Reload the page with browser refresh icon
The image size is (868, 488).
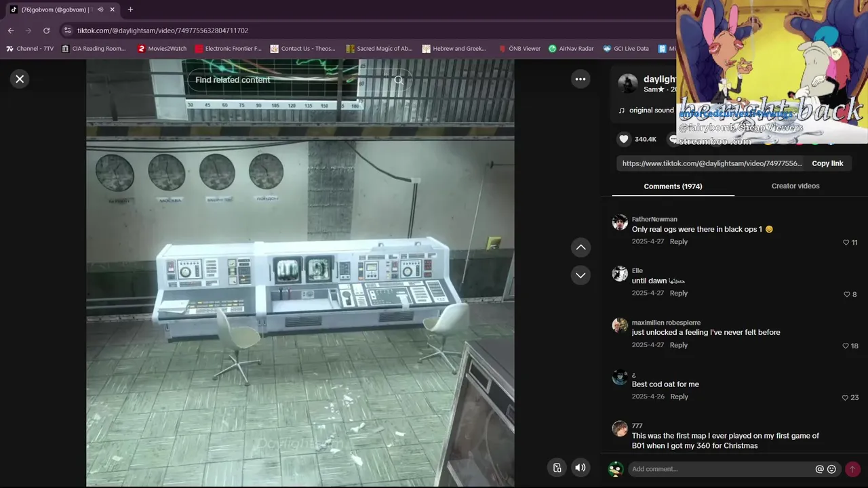pyautogui.click(x=46, y=30)
